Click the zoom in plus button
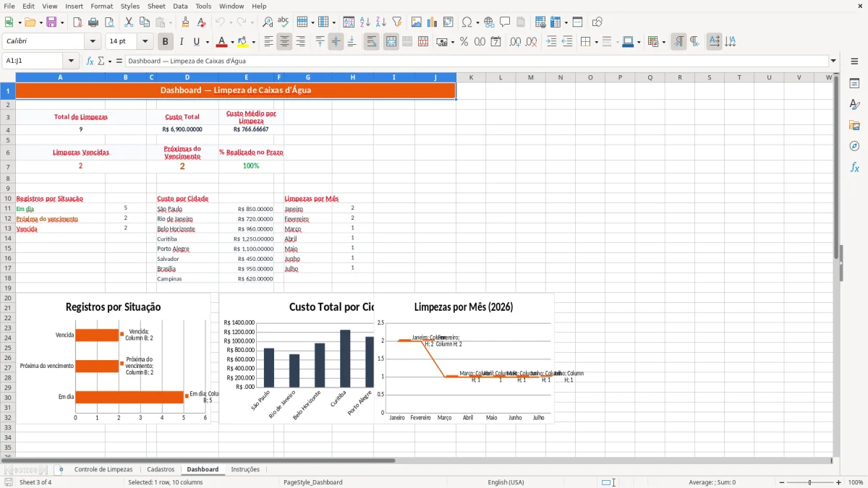 (839, 482)
